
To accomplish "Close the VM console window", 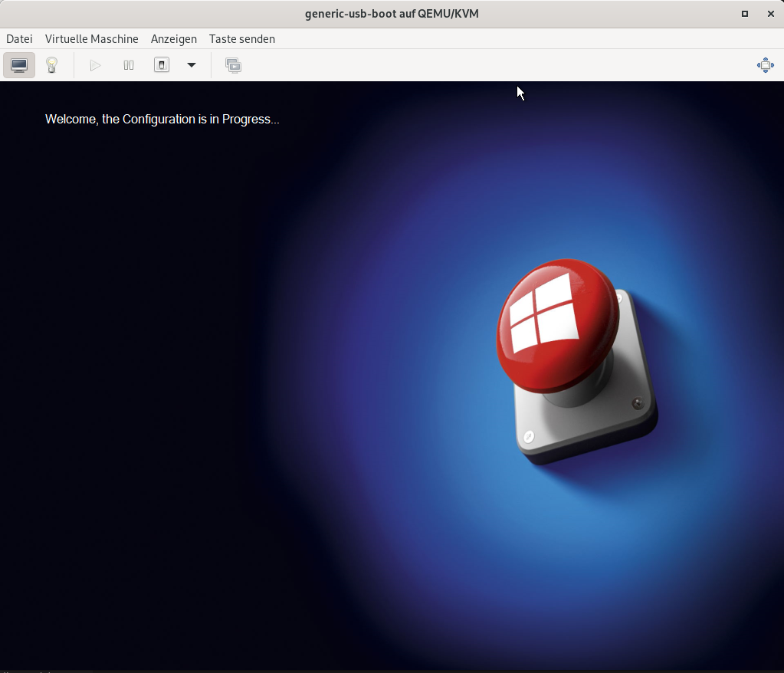I will click(x=771, y=14).
